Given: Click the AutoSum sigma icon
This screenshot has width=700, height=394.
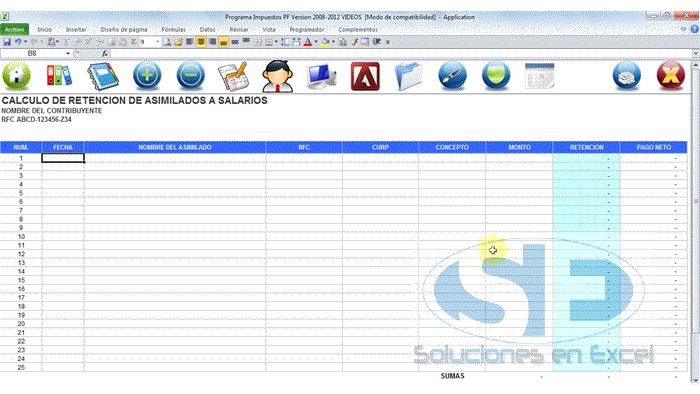Looking at the screenshot, I should pyautogui.click(x=133, y=42).
